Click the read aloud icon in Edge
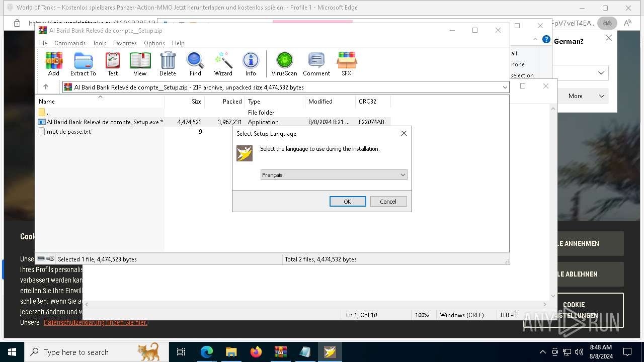 [627, 23]
